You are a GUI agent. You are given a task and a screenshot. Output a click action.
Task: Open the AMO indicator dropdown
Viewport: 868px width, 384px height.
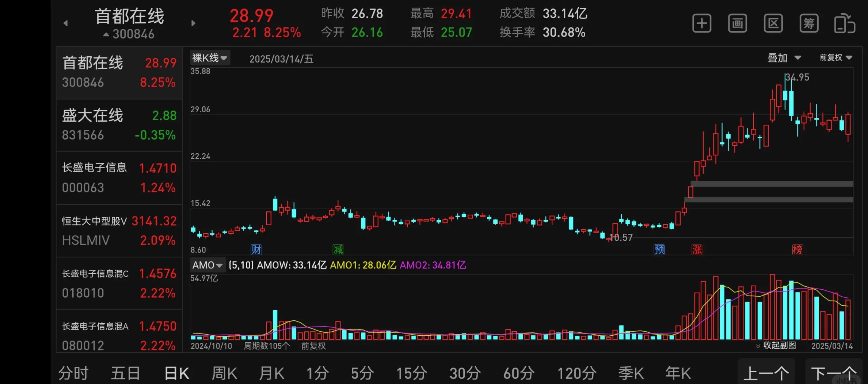click(208, 265)
